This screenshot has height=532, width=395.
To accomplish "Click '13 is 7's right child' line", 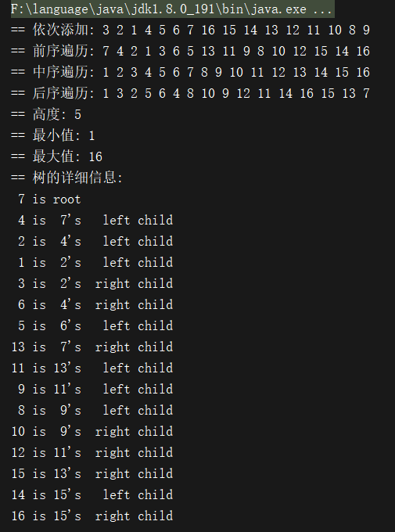I will 92,347.
